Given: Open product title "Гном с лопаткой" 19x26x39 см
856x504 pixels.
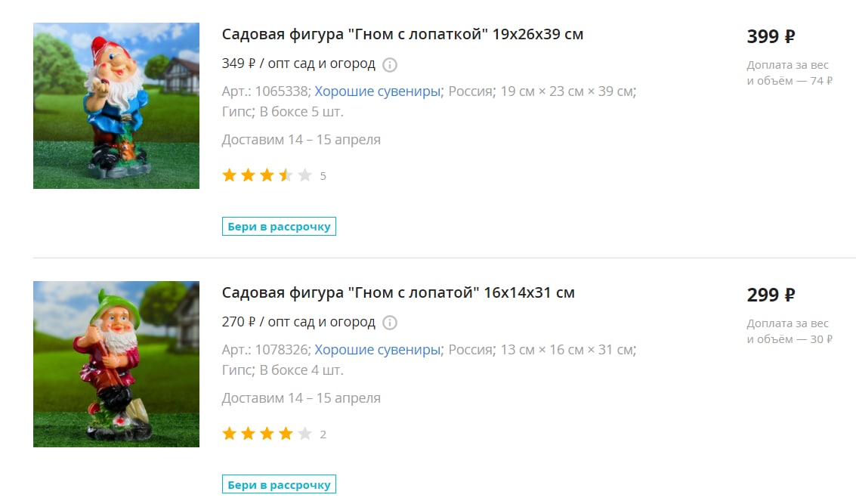Looking at the screenshot, I should (403, 34).
